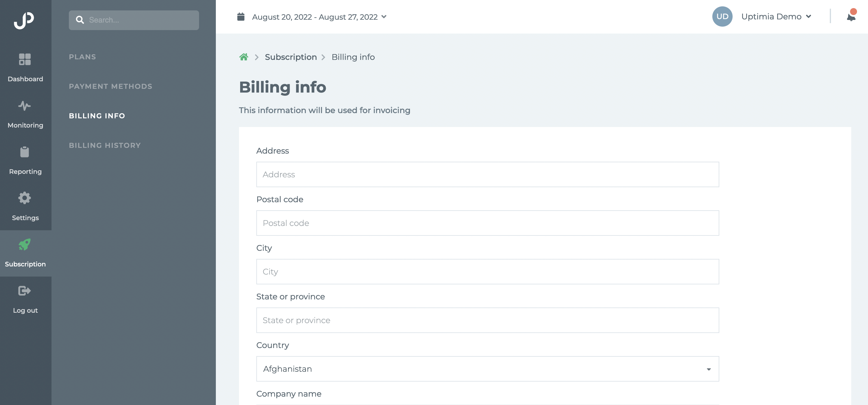This screenshot has height=405, width=868.
Task: Click the Company name field label
Action: [289, 394]
